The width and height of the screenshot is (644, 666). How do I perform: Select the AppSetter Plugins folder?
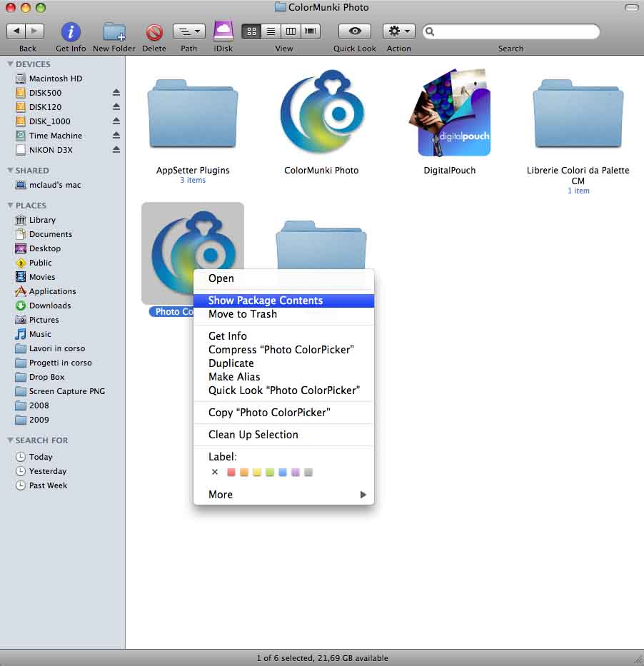coord(193,113)
